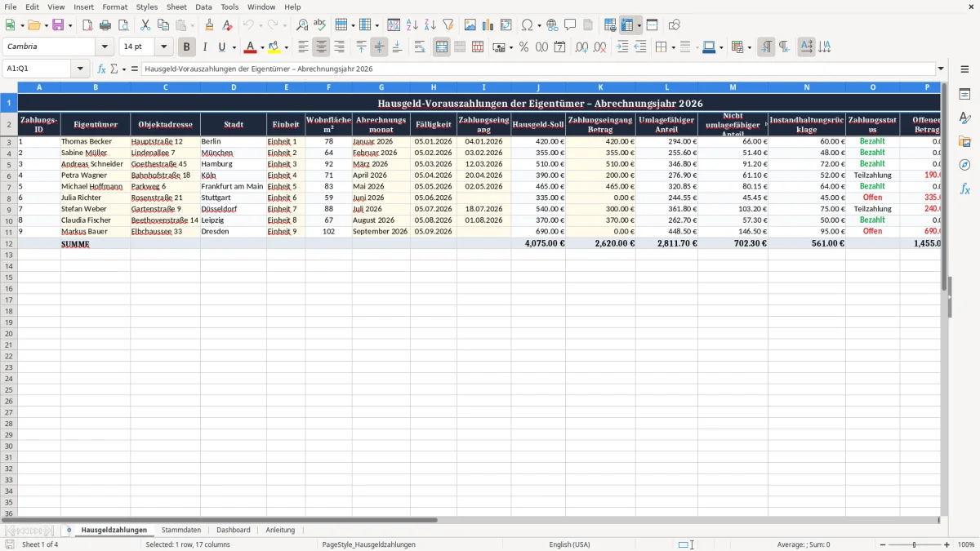Sort ascending A to Z
The image size is (980, 551).
pos(412,25)
